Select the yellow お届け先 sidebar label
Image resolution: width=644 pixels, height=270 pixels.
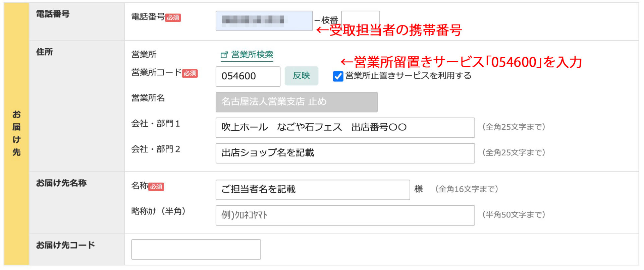pyautogui.click(x=16, y=133)
